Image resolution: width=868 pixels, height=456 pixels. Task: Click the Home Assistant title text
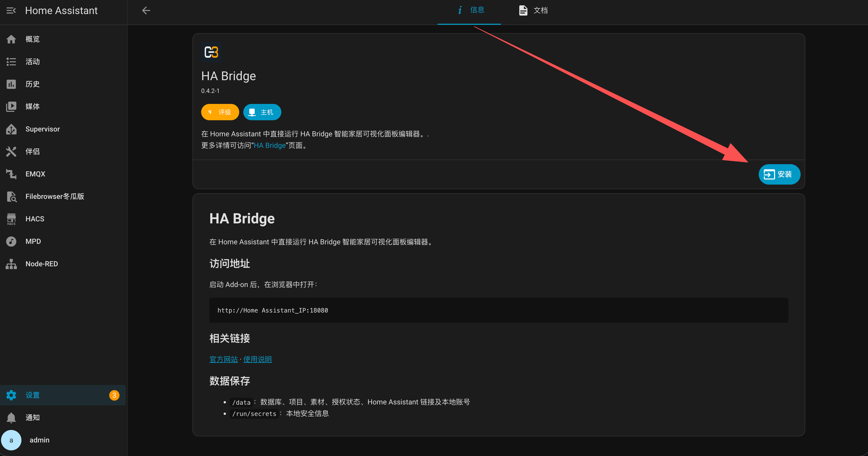pos(61,10)
